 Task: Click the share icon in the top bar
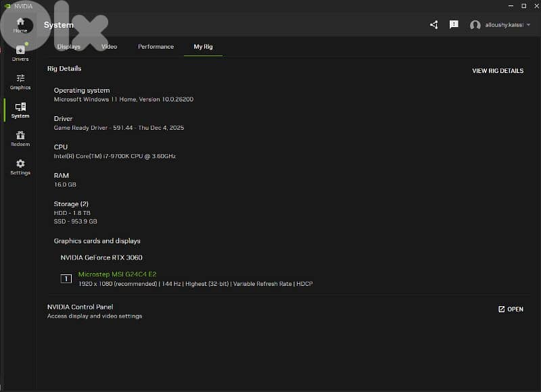433,24
